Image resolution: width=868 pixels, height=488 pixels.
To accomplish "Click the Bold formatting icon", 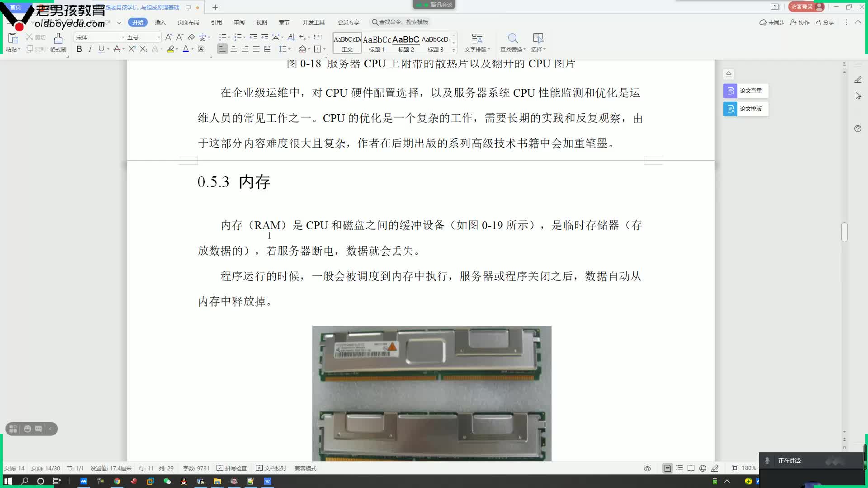I will coord(79,49).
